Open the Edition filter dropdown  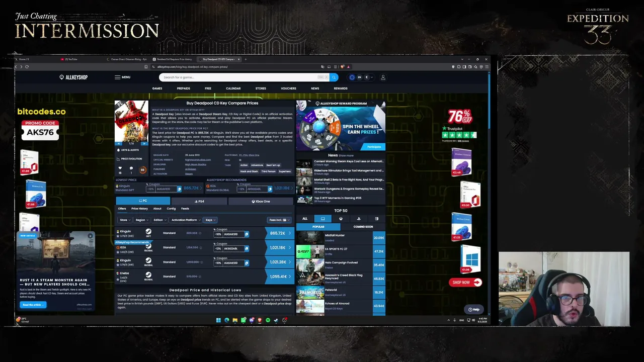click(x=159, y=220)
